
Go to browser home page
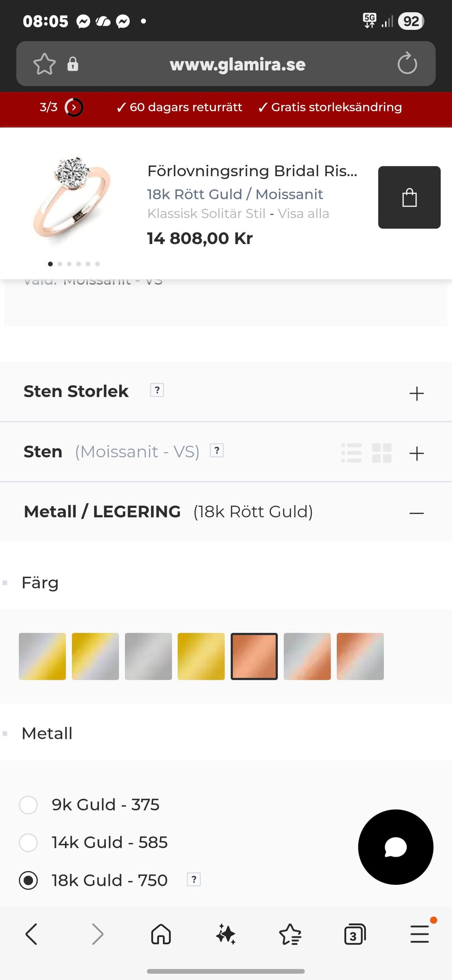[161, 934]
